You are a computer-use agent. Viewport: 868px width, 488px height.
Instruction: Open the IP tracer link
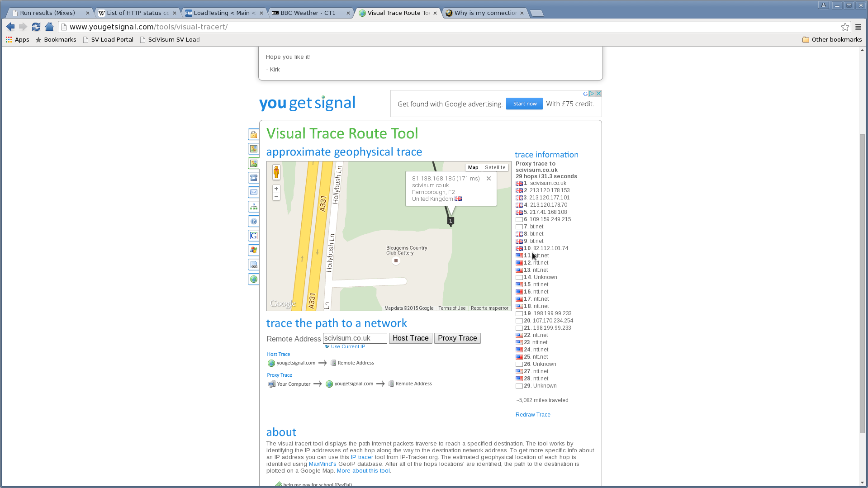(x=362, y=457)
